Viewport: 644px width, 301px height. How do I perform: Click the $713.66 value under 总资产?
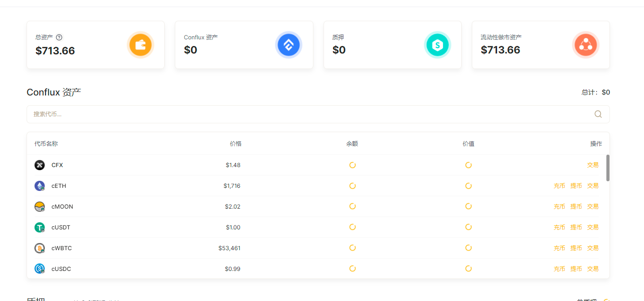(x=55, y=51)
